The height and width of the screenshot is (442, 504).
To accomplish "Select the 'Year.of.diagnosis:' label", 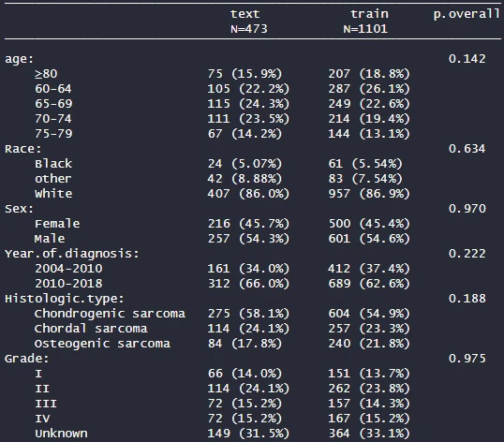I will pos(72,254).
